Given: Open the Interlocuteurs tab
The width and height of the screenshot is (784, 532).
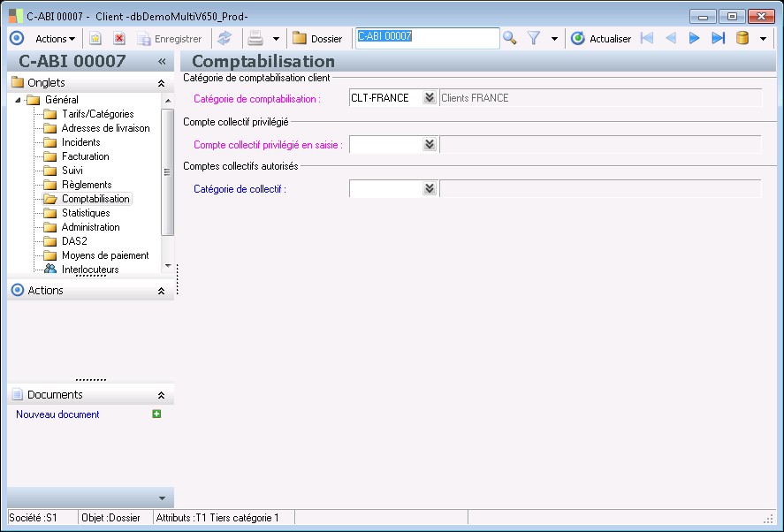Looking at the screenshot, I should tap(90, 269).
